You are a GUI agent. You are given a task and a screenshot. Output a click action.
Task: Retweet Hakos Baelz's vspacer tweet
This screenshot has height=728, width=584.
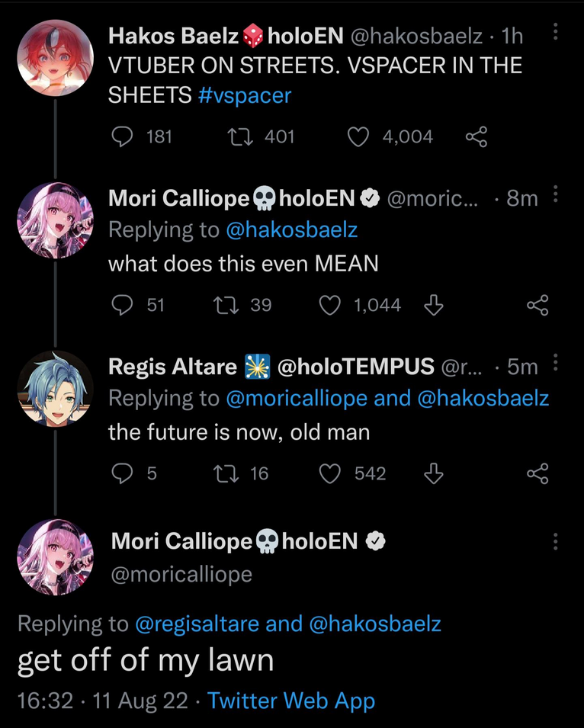click(239, 137)
